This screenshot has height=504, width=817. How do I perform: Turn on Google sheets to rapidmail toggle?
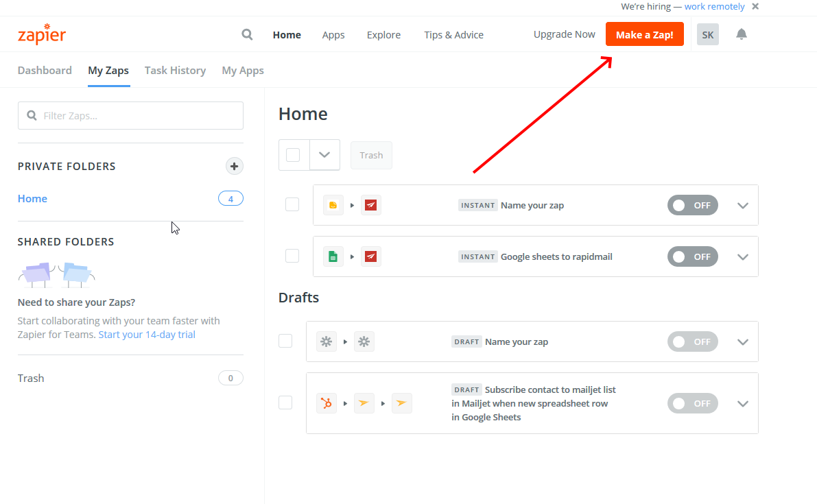pos(692,256)
